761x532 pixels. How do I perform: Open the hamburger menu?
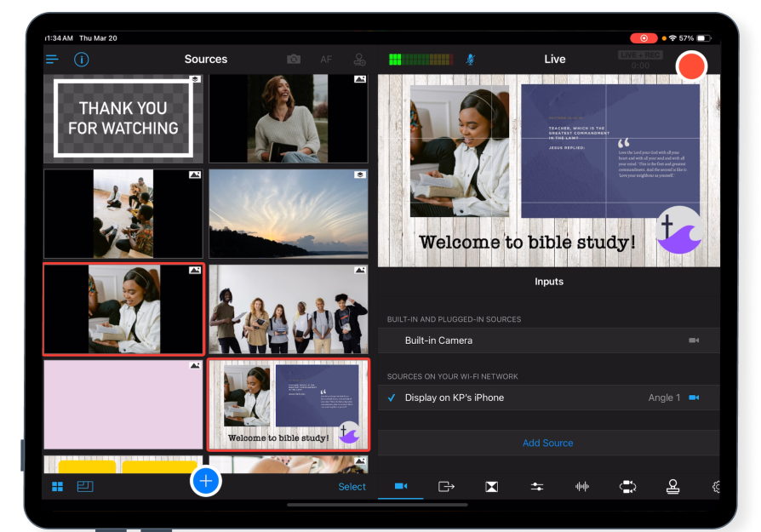(51, 59)
